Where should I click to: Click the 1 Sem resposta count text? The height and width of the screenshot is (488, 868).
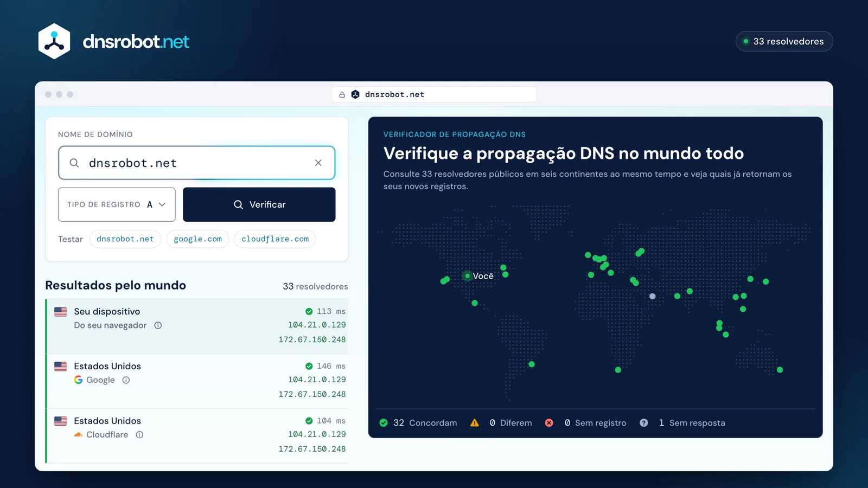point(692,423)
